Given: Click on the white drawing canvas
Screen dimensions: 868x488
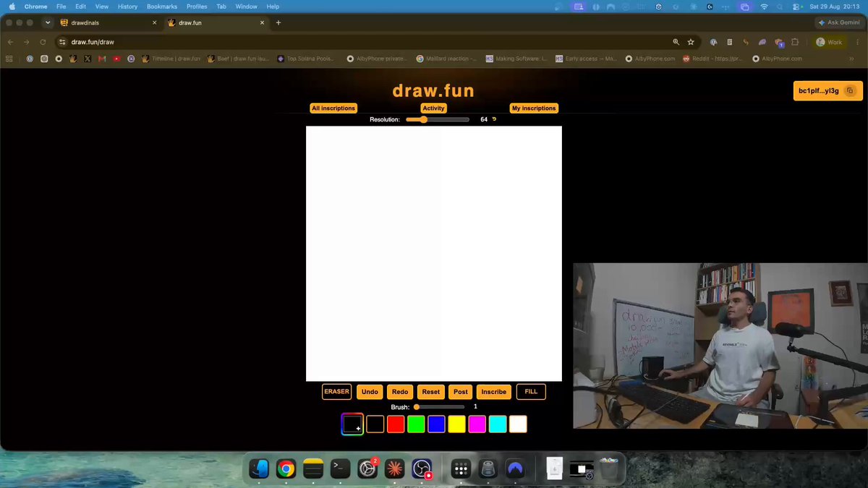Looking at the screenshot, I should (x=434, y=254).
